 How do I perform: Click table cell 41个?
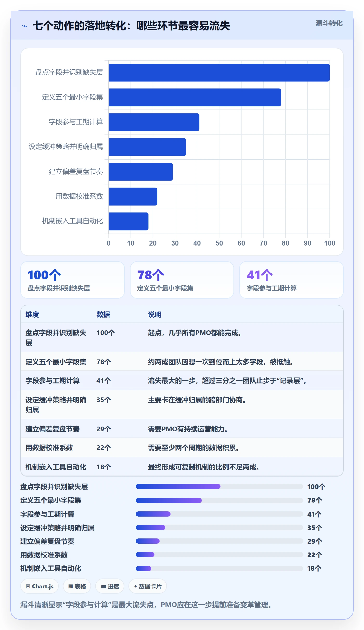click(x=104, y=381)
